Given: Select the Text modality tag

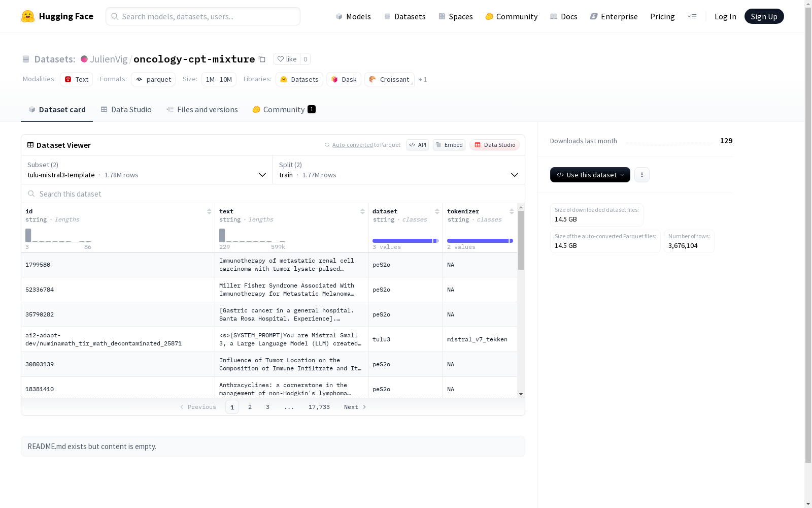Looking at the screenshot, I should click(x=76, y=79).
